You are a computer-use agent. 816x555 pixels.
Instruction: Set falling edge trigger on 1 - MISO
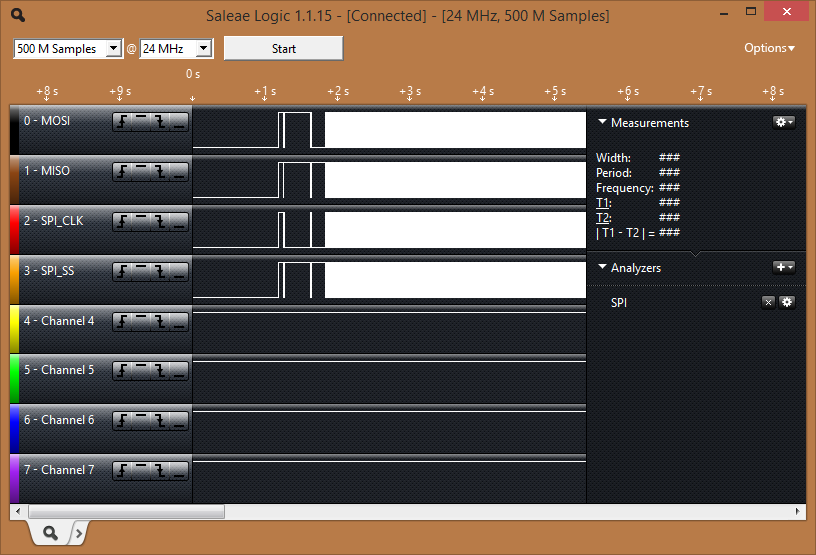pos(160,172)
